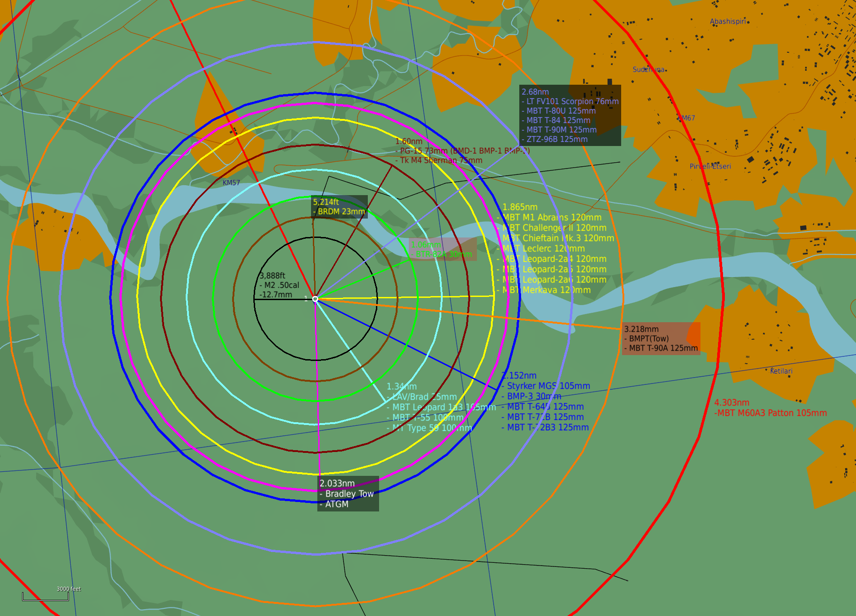Select the Bradley Tow entry
This screenshot has height=616, width=856.
347,494
